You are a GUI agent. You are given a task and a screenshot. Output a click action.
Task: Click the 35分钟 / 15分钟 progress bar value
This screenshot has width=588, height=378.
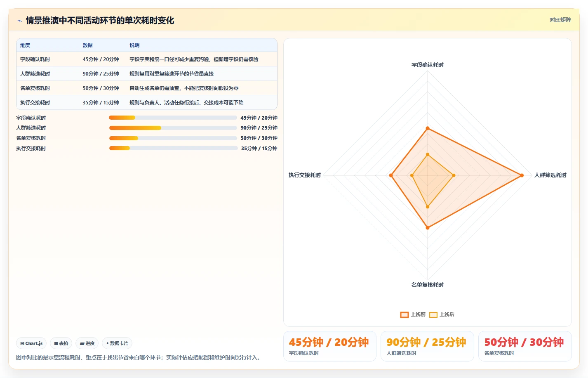tap(259, 149)
